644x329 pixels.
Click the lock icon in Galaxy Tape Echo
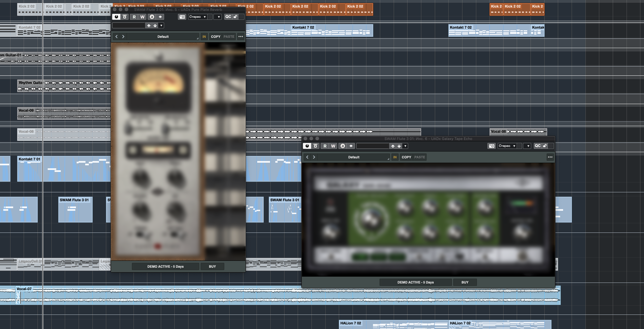click(x=545, y=146)
